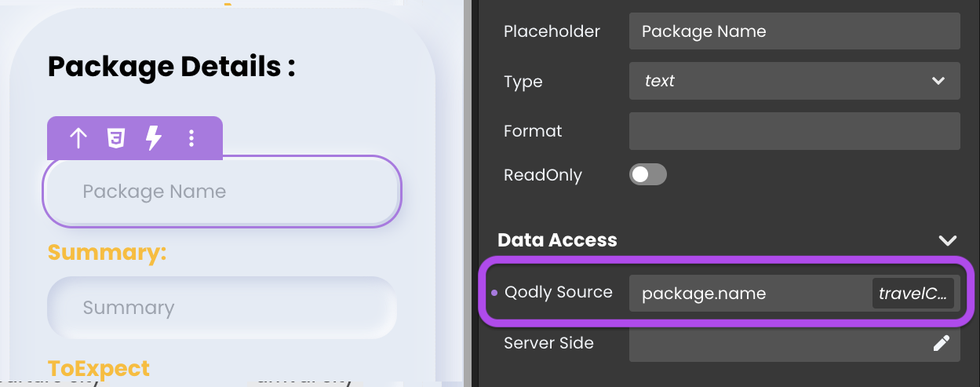Open more options three-dot menu on component
980x387 pixels.
192,139
